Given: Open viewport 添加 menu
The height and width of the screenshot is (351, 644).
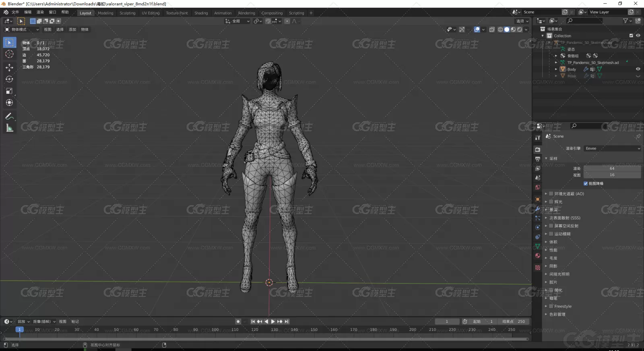Looking at the screenshot, I should [x=72, y=29].
